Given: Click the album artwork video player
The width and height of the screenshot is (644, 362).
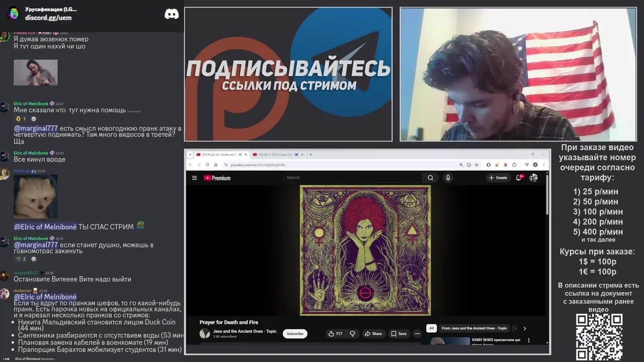Looking at the screenshot, I should click(x=365, y=250).
